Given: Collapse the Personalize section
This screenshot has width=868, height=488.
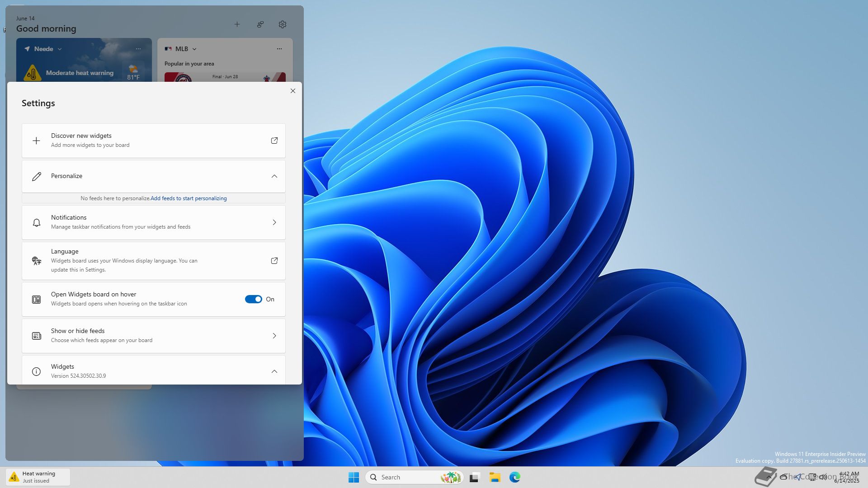Looking at the screenshot, I should click(274, 176).
